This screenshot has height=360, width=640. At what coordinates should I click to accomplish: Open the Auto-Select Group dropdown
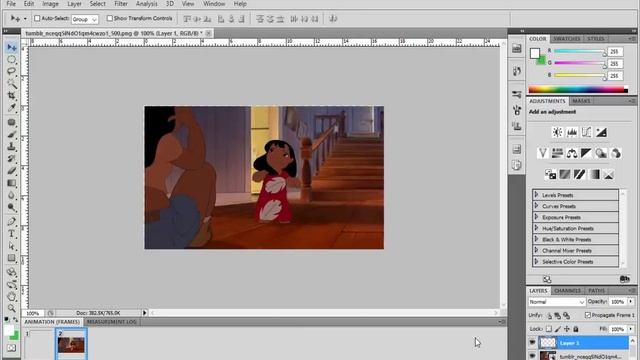click(x=85, y=19)
